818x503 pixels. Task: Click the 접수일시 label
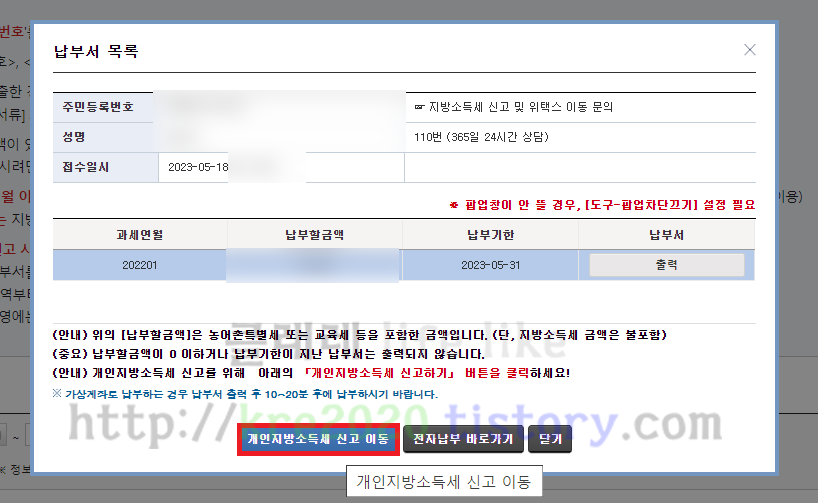(86, 167)
